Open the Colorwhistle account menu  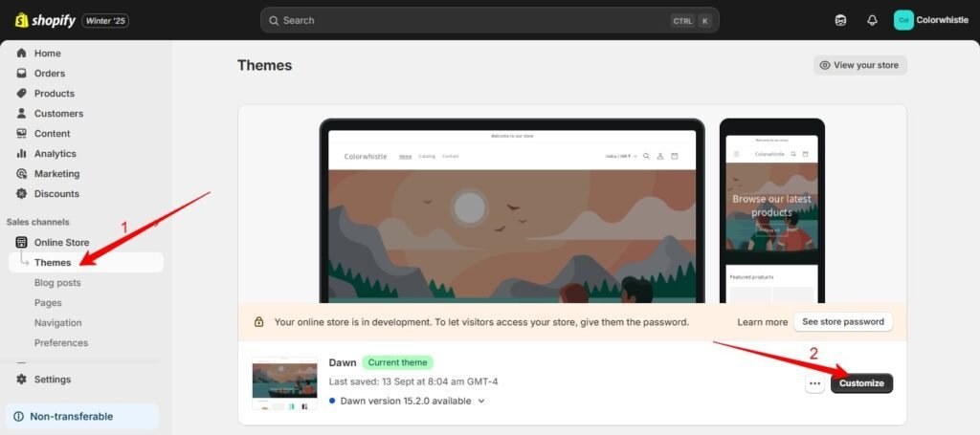[931, 20]
